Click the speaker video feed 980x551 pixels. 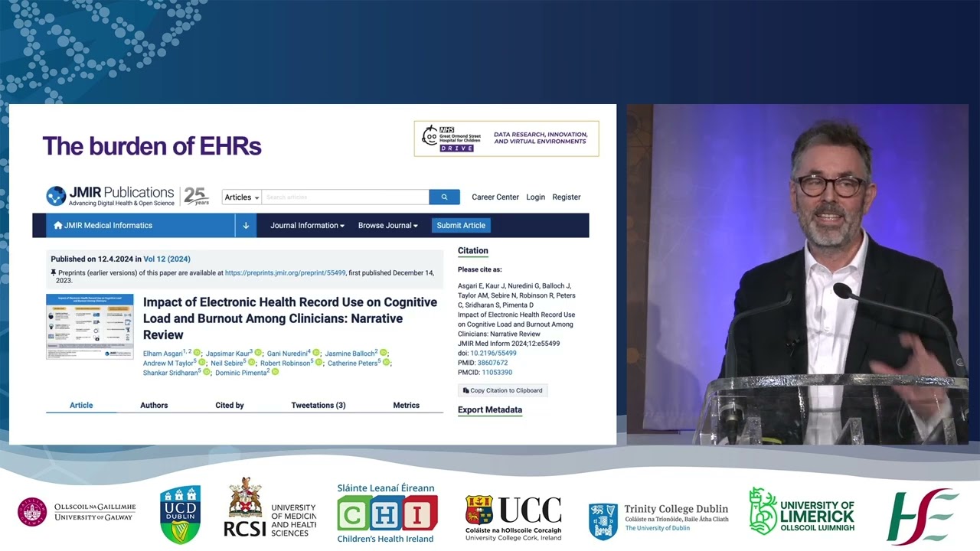point(798,274)
